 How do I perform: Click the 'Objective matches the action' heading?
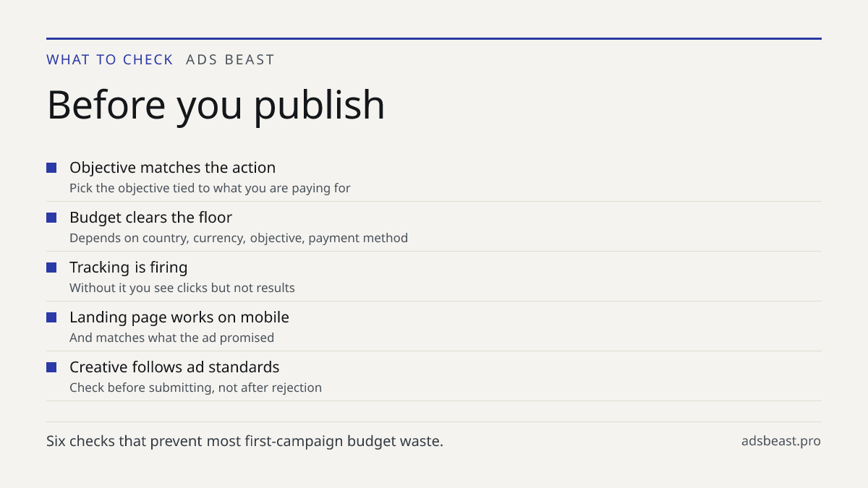pos(172,168)
